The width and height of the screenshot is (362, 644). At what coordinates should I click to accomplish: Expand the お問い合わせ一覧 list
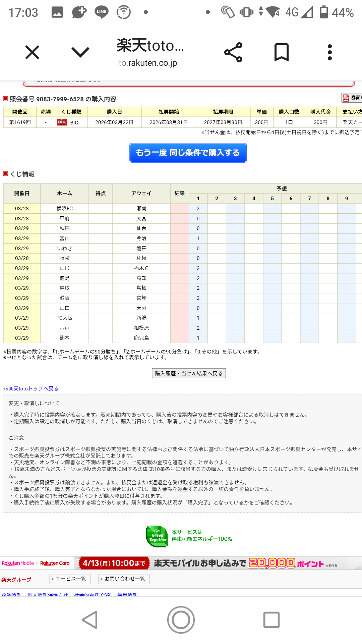click(x=124, y=579)
